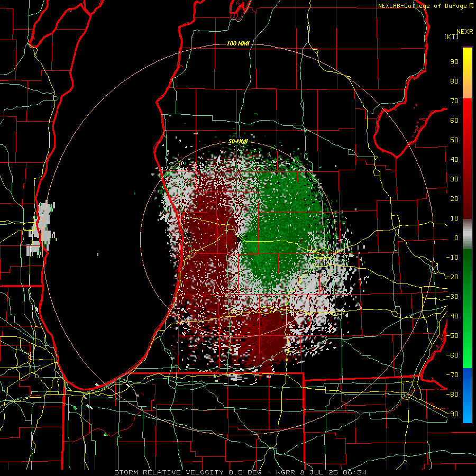The height and width of the screenshot is (476, 476).
Task: Click the 06:34 timestamp
Action: click(354, 472)
